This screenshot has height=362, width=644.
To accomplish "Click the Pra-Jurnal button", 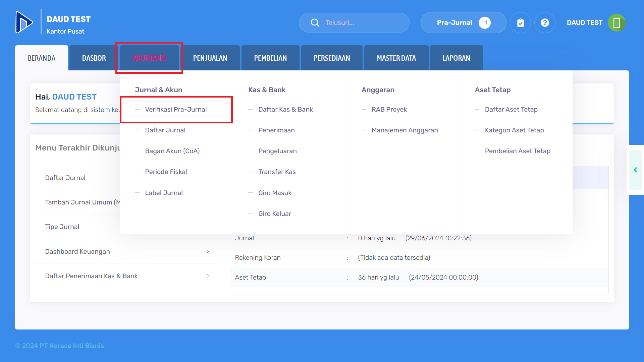I will pyautogui.click(x=463, y=22).
